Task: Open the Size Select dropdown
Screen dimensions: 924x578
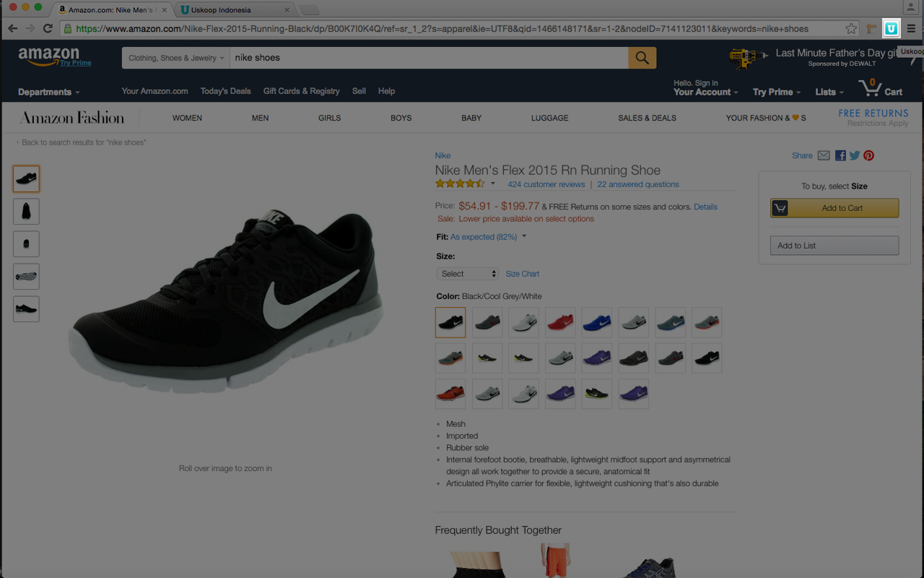Action: (x=467, y=274)
